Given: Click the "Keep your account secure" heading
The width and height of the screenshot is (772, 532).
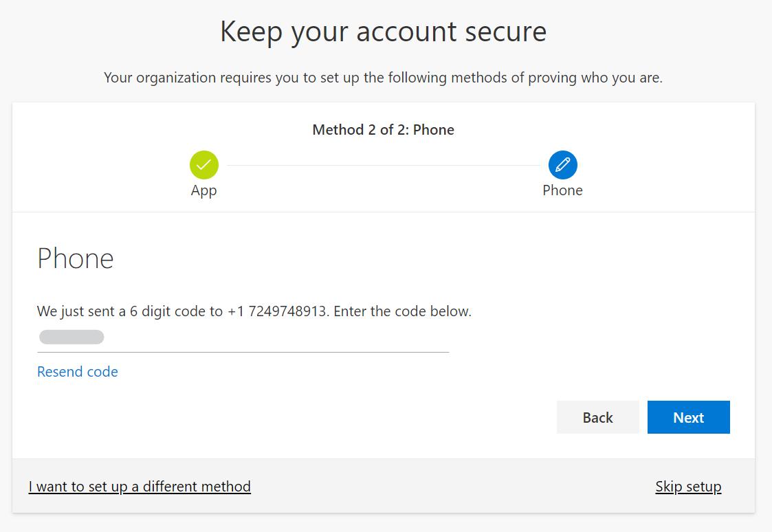Looking at the screenshot, I should coord(383,32).
